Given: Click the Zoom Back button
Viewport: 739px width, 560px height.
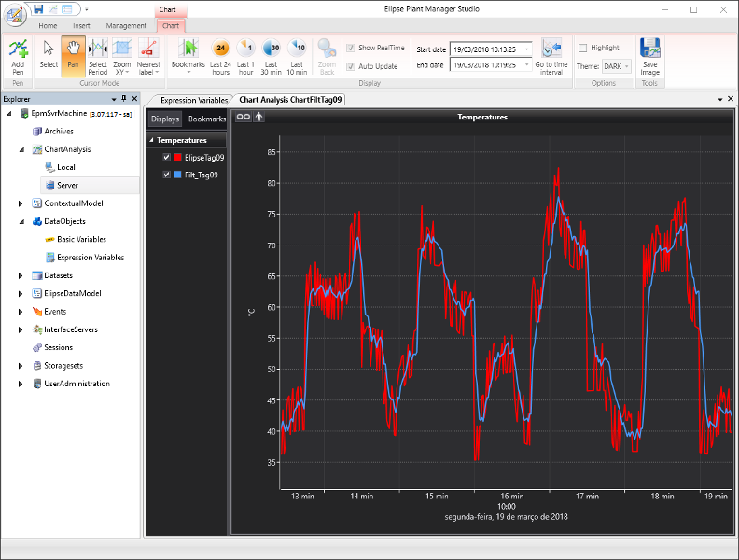Looking at the screenshot, I should point(327,57).
